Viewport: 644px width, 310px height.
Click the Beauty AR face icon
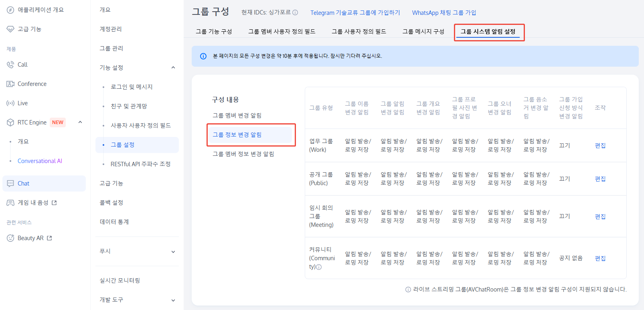[x=10, y=238]
